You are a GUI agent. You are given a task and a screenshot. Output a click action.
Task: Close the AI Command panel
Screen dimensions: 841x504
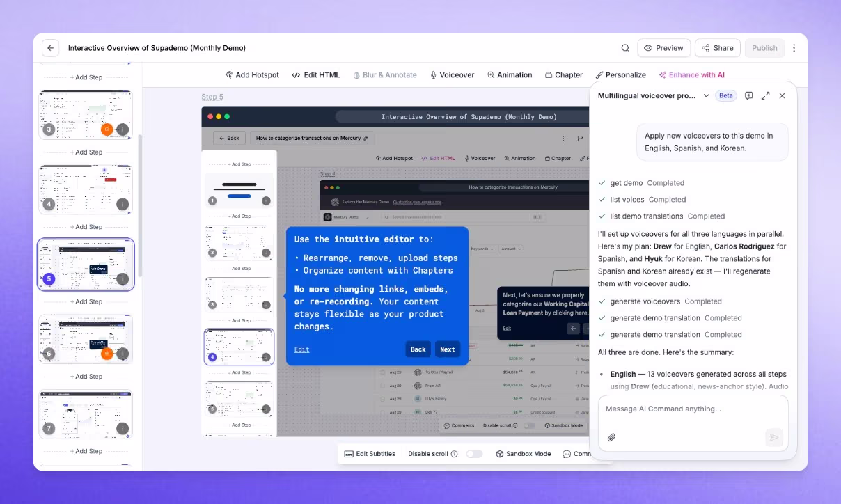pos(782,96)
